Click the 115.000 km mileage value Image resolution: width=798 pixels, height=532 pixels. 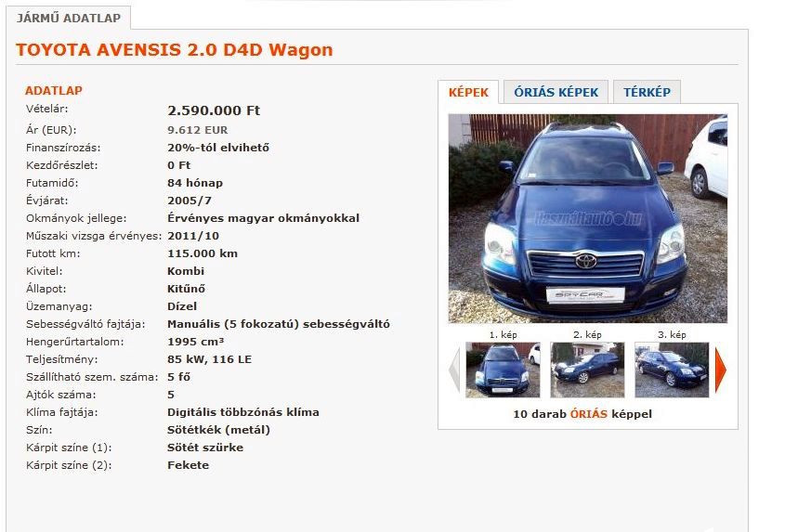tap(203, 253)
